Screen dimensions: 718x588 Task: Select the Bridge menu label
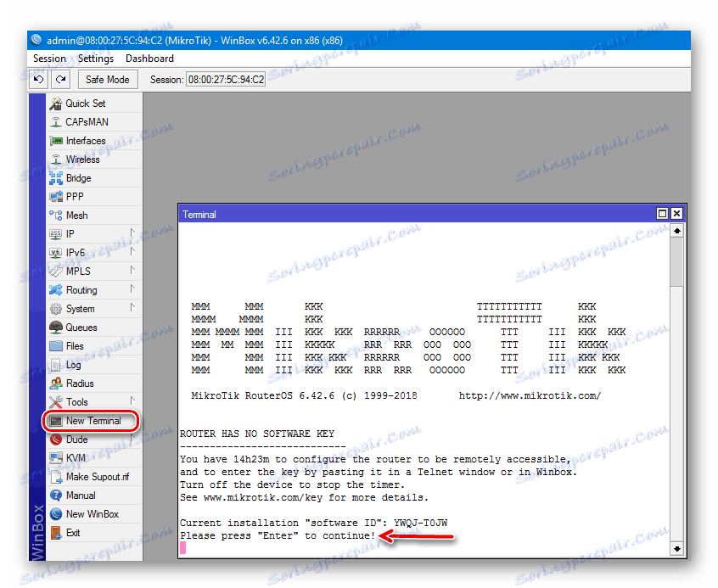coord(78,178)
